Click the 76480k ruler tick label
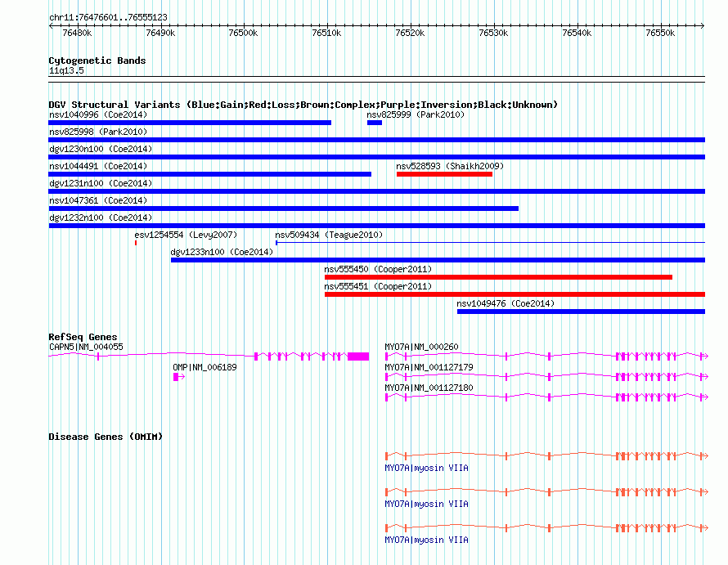The height and width of the screenshot is (565, 728). pos(77,33)
